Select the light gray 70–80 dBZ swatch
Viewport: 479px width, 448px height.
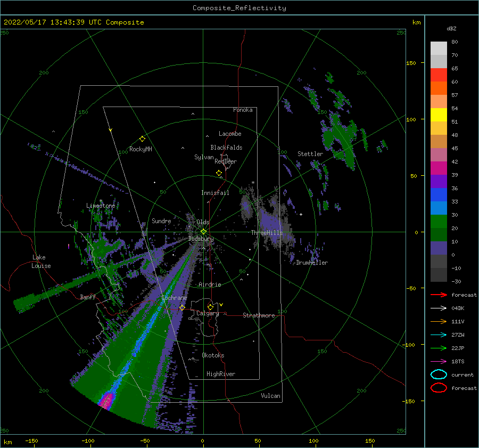click(439, 48)
